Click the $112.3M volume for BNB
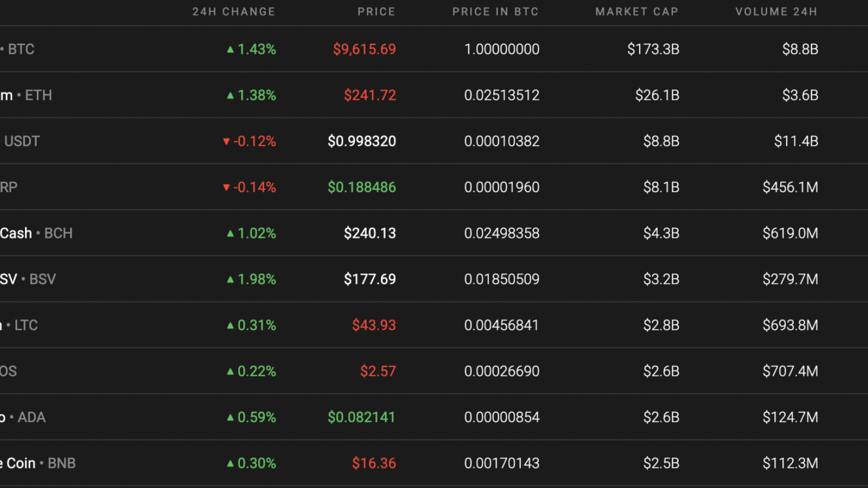The width and height of the screenshot is (868, 488). tap(790, 464)
